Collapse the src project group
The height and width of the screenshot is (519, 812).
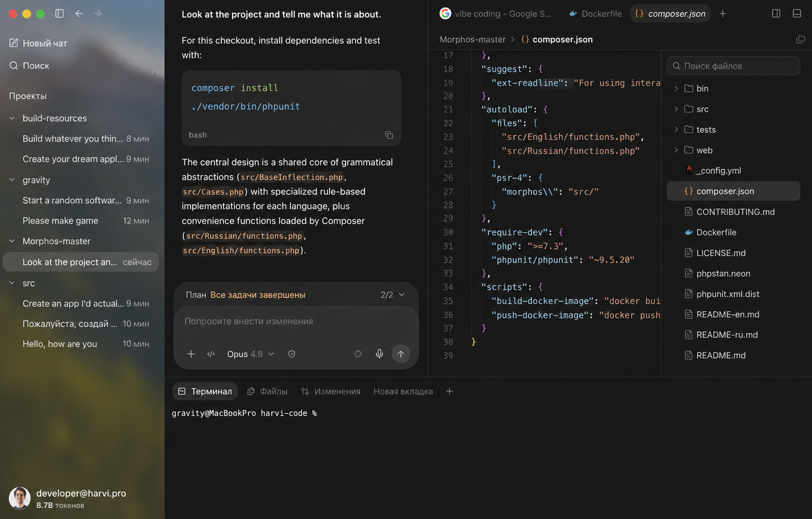point(12,283)
